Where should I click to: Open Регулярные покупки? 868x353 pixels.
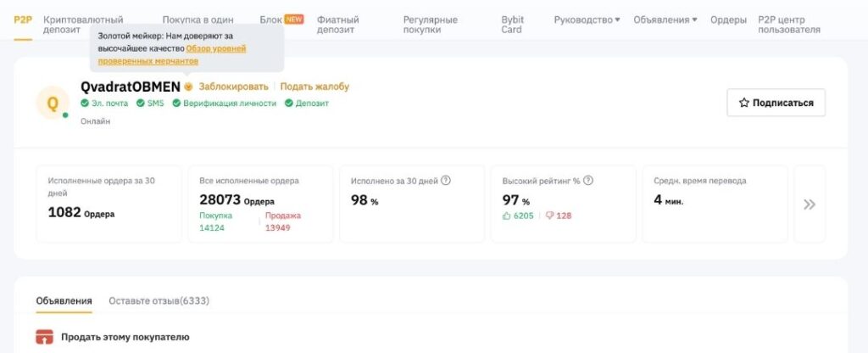tap(430, 25)
